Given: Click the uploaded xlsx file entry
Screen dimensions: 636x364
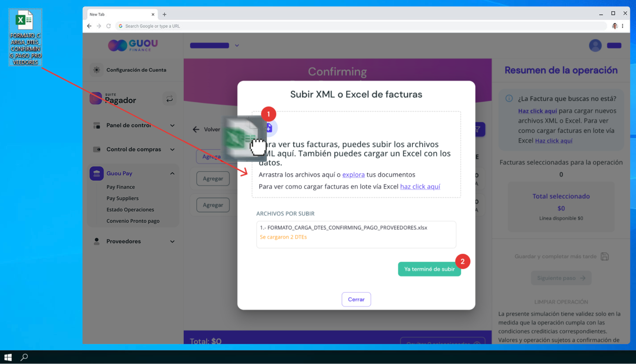Looking at the screenshot, I should (343, 227).
